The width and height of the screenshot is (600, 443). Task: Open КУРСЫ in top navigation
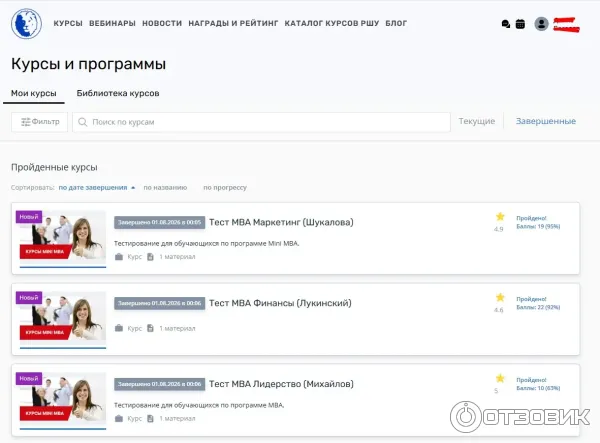pyautogui.click(x=68, y=23)
